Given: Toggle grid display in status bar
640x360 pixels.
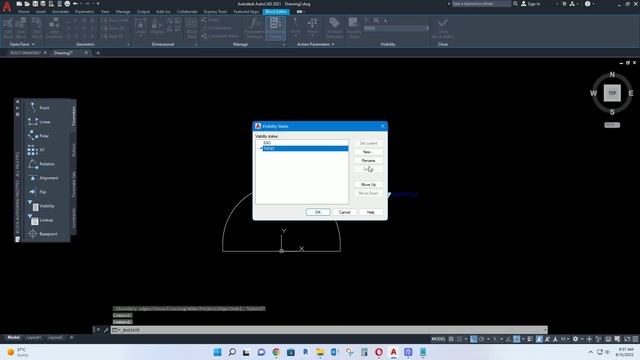Looking at the screenshot, I should tap(451, 339).
